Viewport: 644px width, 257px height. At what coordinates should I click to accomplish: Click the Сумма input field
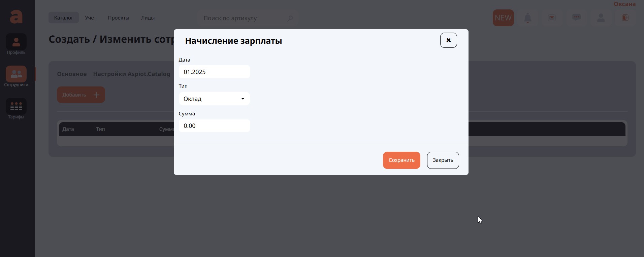(x=214, y=126)
